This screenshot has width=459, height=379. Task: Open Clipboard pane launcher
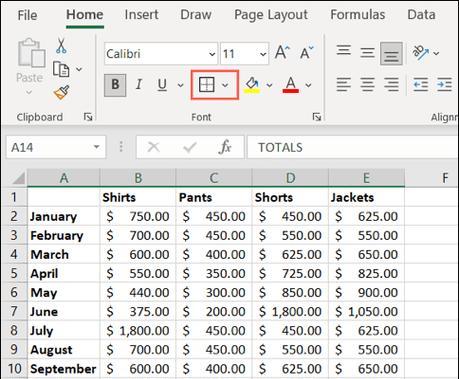click(88, 117)
